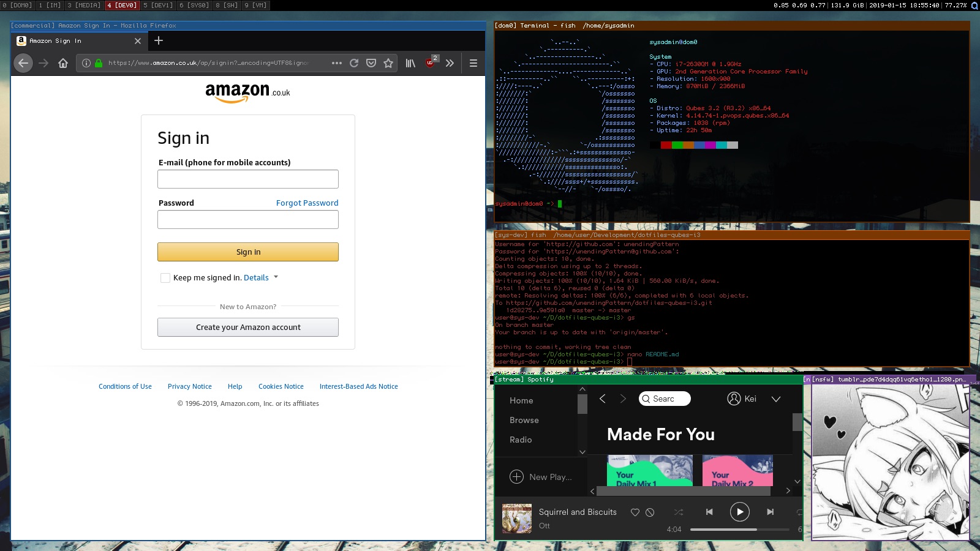
Task: Open the Help footer link
Action: tap(235, 386)
